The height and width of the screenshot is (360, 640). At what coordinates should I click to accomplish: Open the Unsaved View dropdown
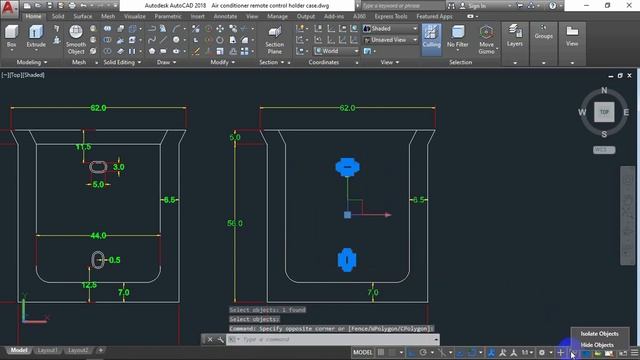point(390,40)
